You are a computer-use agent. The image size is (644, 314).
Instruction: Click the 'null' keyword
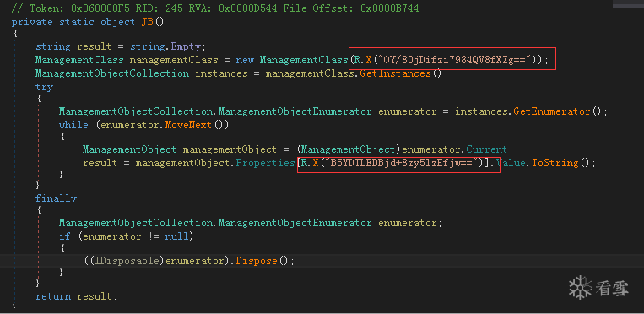(x=177, y=236)
